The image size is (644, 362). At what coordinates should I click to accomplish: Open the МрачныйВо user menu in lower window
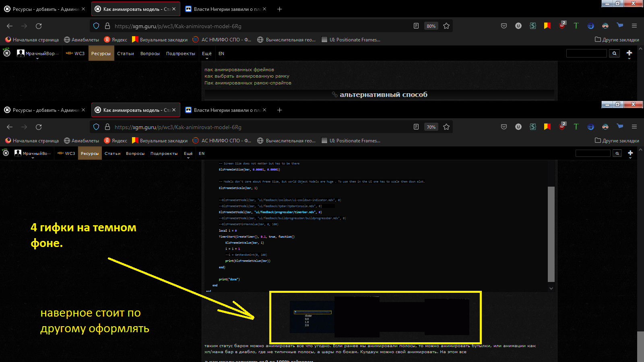(x=33, y=153)
